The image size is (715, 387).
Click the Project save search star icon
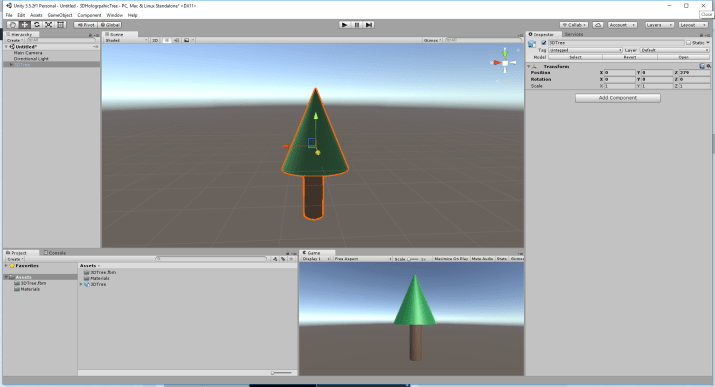pos(291,259)
